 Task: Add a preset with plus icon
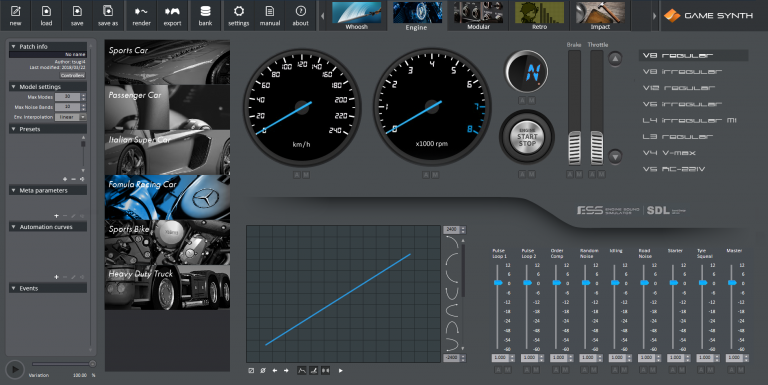(x=65, y=179)
